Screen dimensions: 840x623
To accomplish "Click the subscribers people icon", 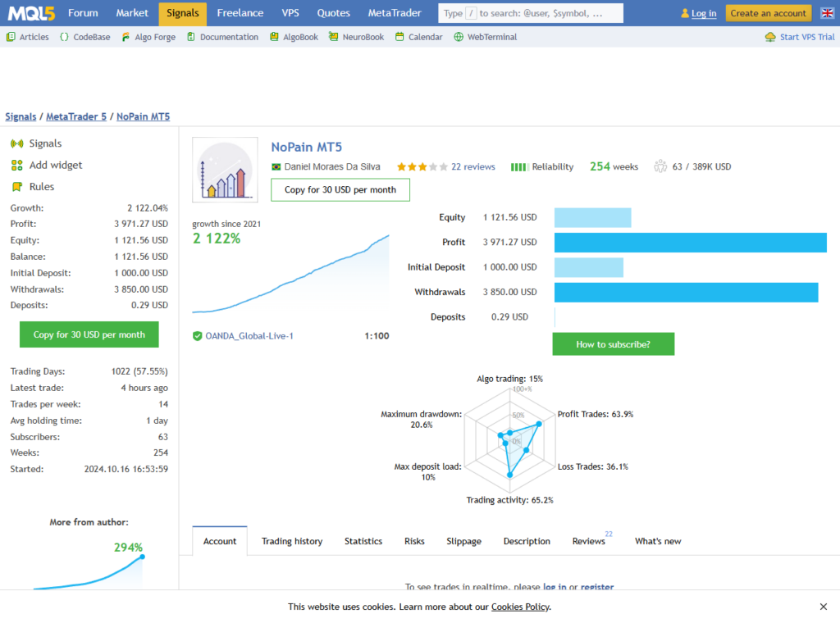I will coord(660,166).
